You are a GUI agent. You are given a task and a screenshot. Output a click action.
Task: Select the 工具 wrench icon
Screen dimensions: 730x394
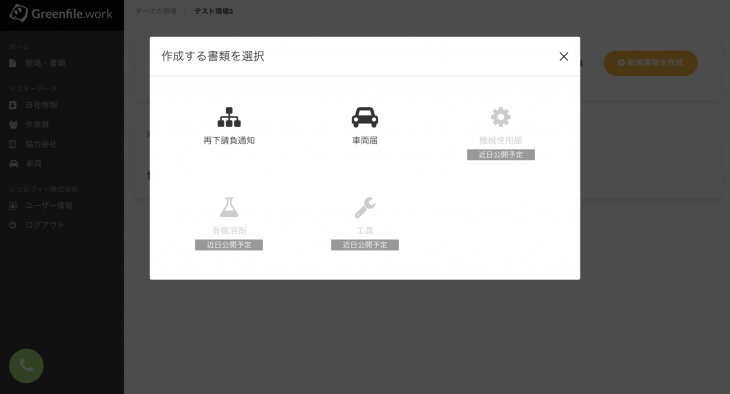[365, 207]
